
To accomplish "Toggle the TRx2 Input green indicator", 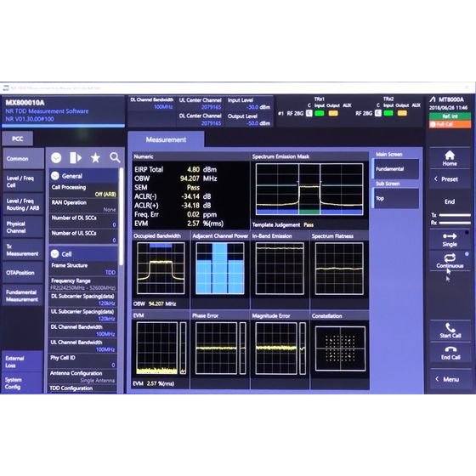I will point(388,113).
